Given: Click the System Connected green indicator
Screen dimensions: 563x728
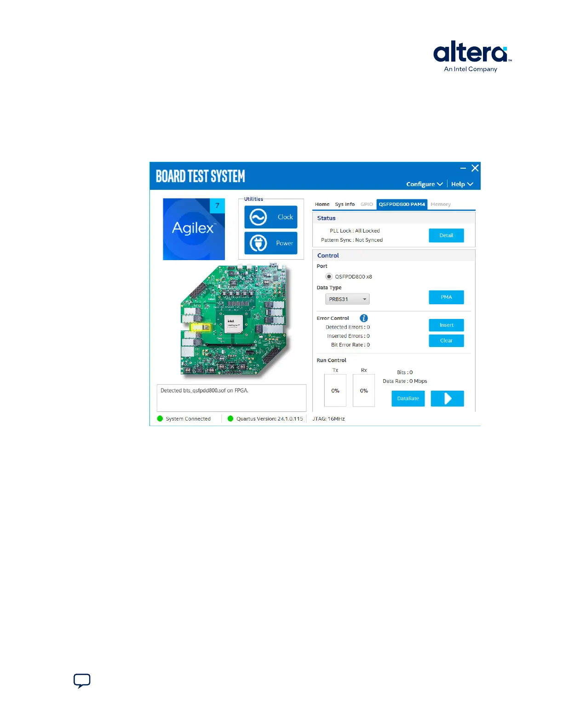Looking at the screenshot, I should 160,419.
